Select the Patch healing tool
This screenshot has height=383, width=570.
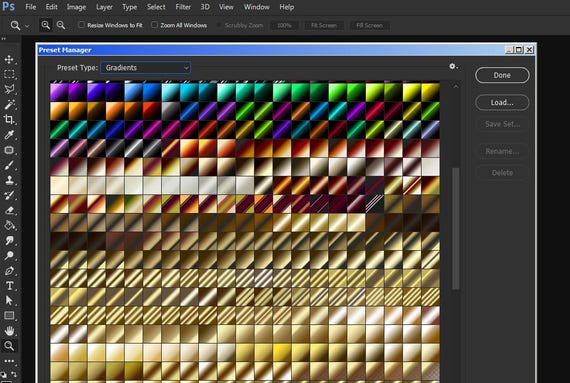click(x=9, y=150)
